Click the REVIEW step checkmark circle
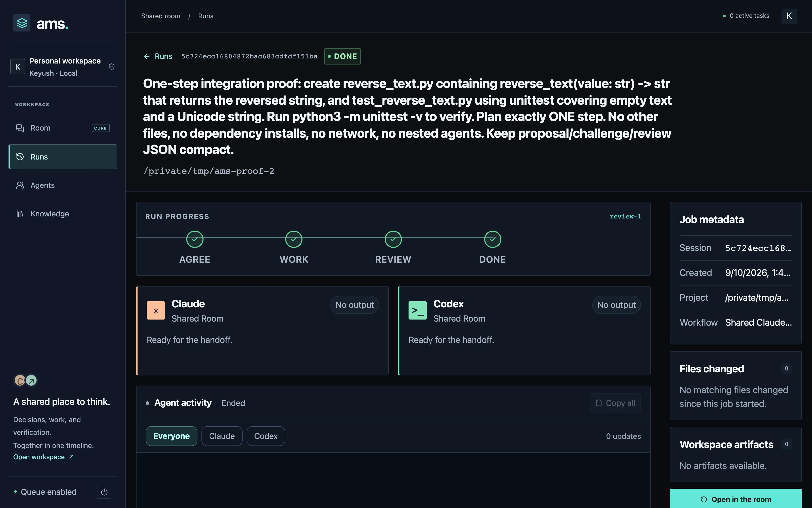Image resolution: width=812 pixels, height=508 pixels. tap(393, 239)
